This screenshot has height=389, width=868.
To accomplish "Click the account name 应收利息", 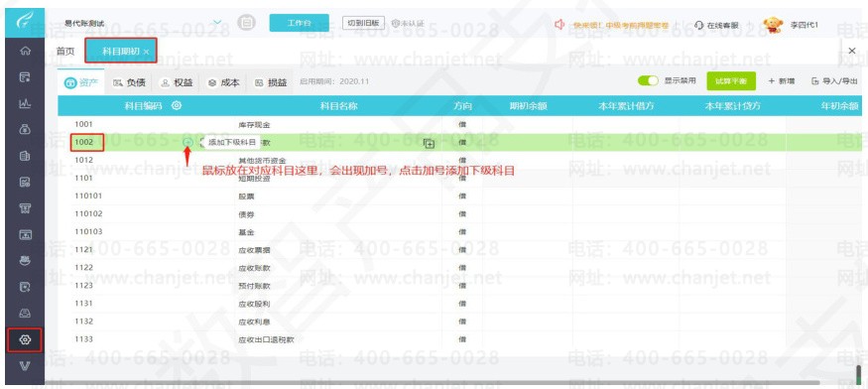I will coord(254,322).
